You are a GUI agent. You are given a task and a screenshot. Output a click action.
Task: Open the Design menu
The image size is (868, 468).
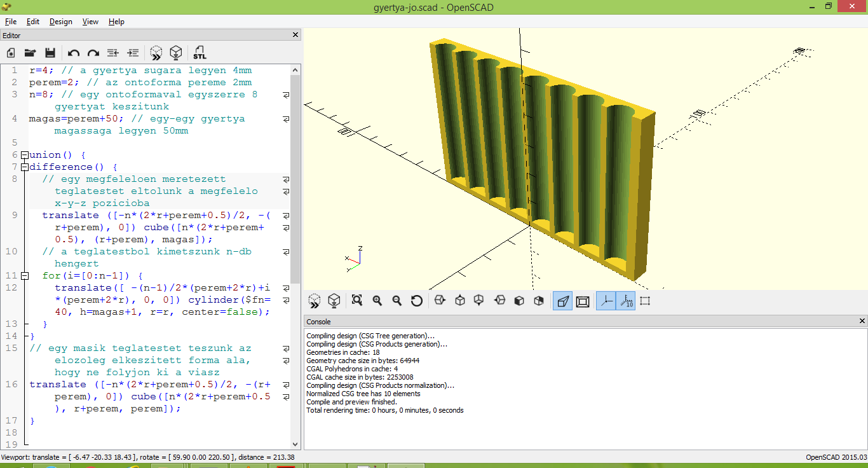pos(61,22)
